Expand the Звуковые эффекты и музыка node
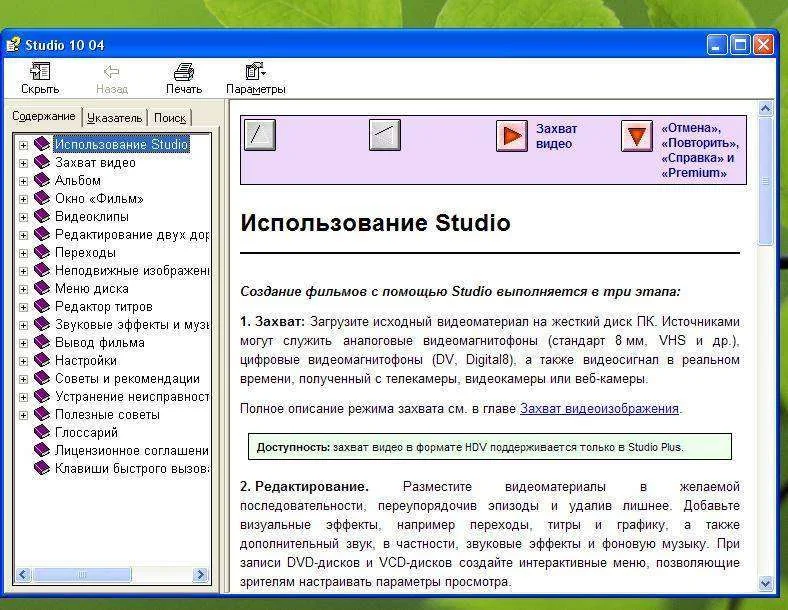 (23, 326)
